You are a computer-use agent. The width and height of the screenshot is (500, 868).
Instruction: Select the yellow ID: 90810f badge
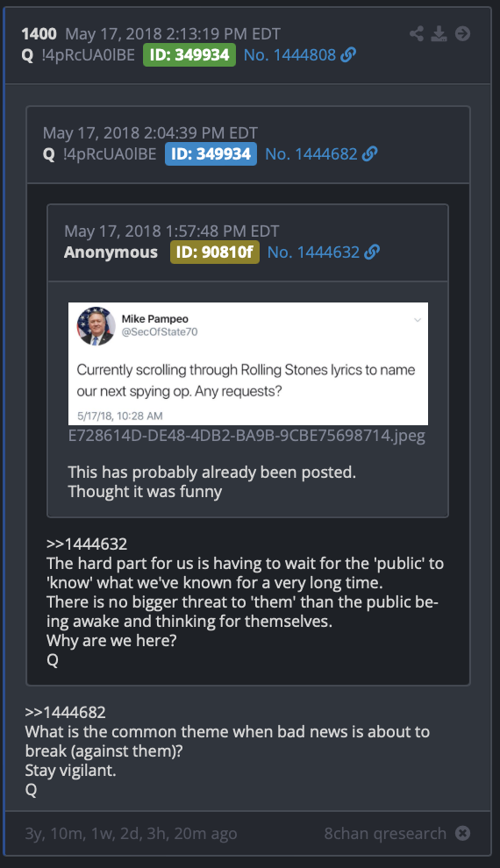(215, 252)
